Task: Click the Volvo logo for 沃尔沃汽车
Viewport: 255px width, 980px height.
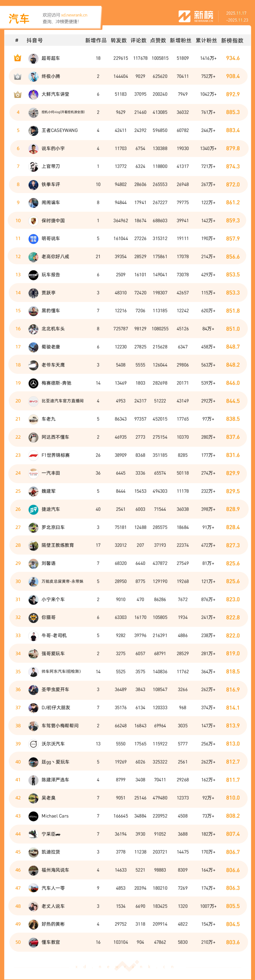Action: [33, 744]
